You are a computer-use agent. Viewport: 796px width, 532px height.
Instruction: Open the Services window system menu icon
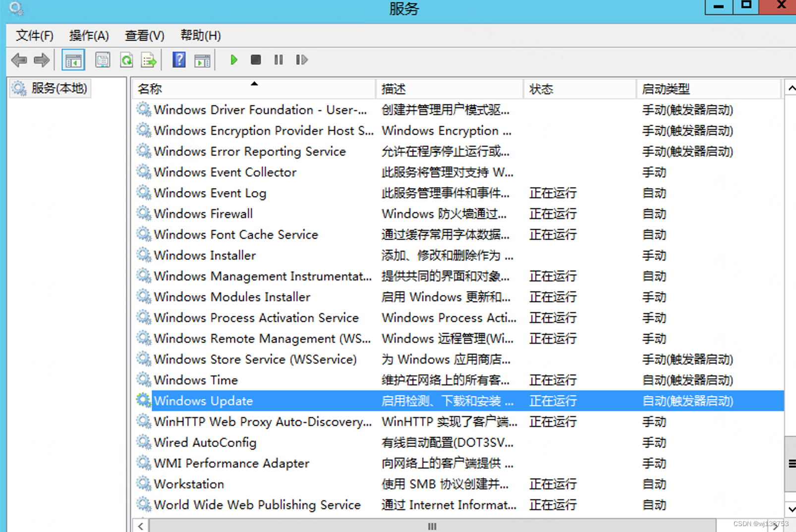pyautogui.click(x=16, y=8)
